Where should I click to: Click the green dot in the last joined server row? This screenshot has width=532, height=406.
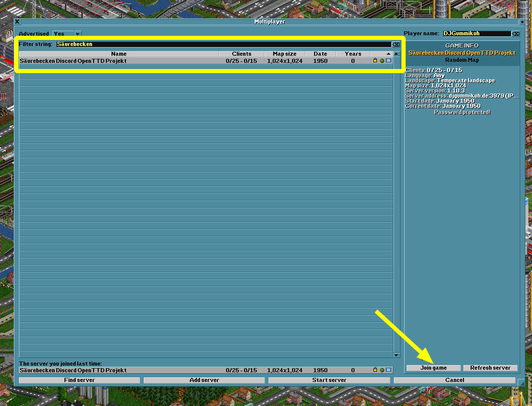(x=382, y=370)
